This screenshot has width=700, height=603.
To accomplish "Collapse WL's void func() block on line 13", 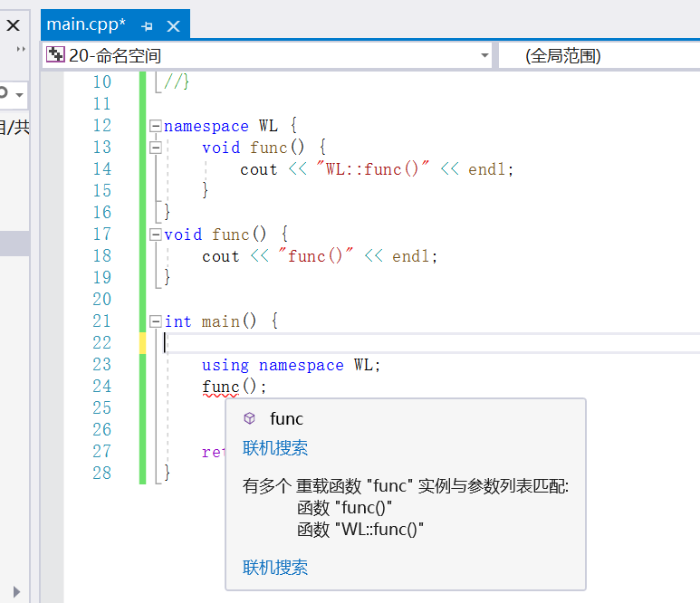I will [x=155, y=148].
